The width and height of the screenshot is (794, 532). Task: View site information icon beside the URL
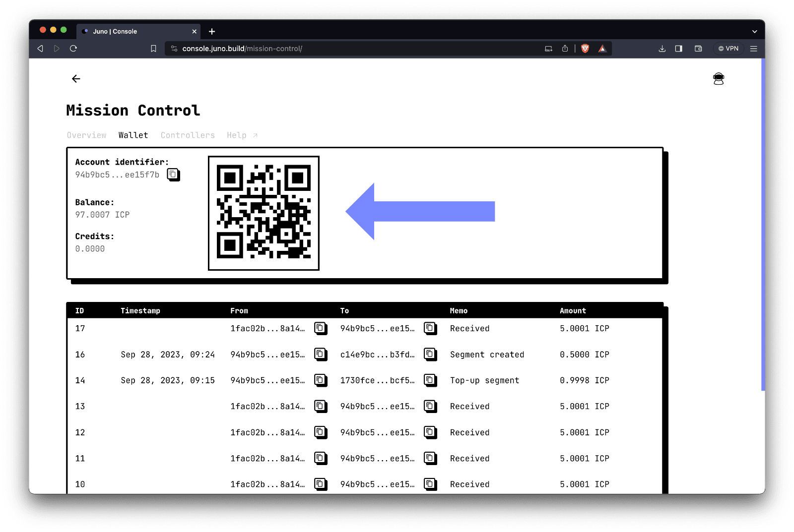(x=174, y=49)
